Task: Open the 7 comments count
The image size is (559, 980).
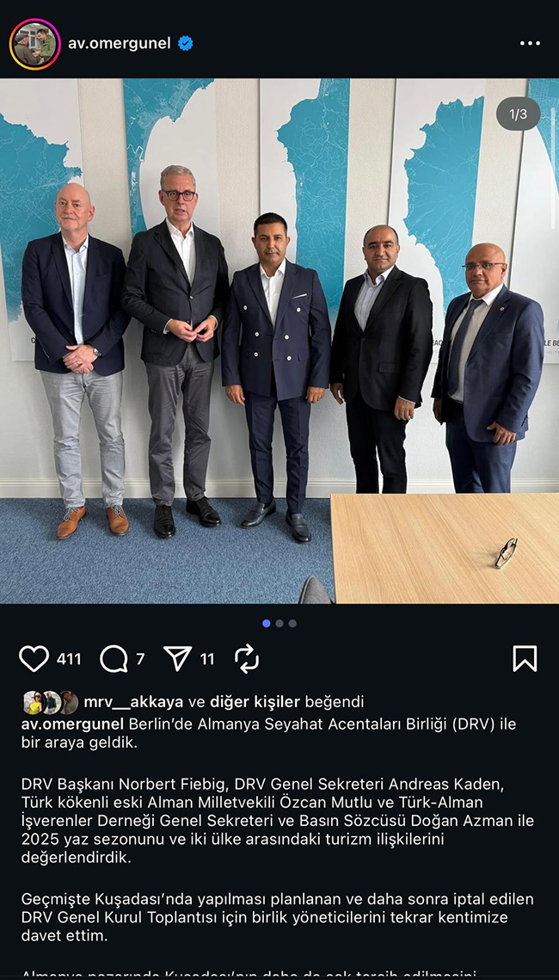Action: click(x=140, y=659)
